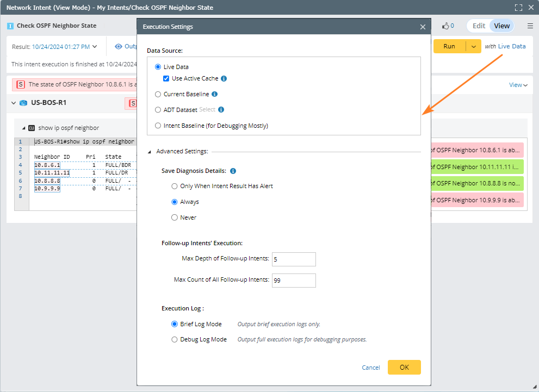Viewport: 539px width, 392px height.
Task: Choose the Never option for saving diagnosis
Action: 175,217
